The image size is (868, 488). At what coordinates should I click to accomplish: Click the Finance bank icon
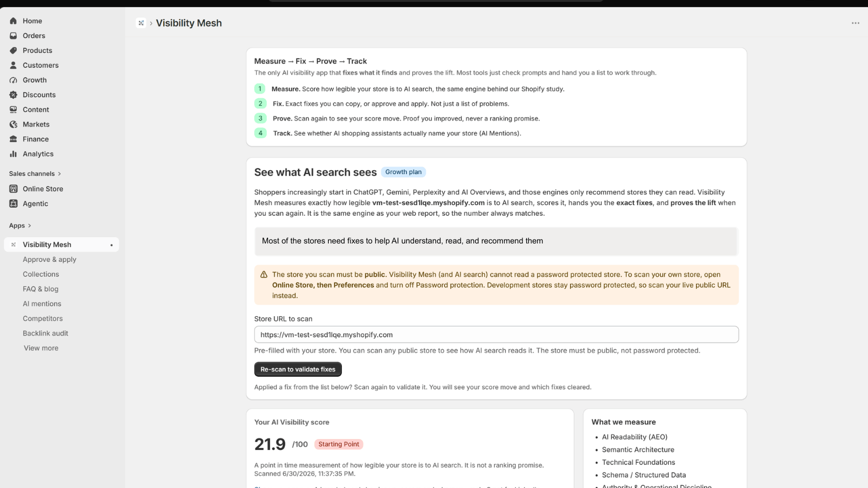pyautogui.click(x=13, y=139)
